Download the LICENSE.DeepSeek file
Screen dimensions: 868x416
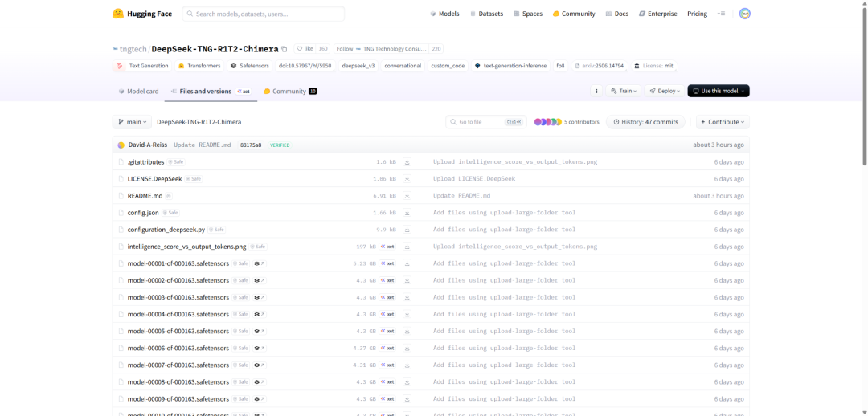pos(407,178)
